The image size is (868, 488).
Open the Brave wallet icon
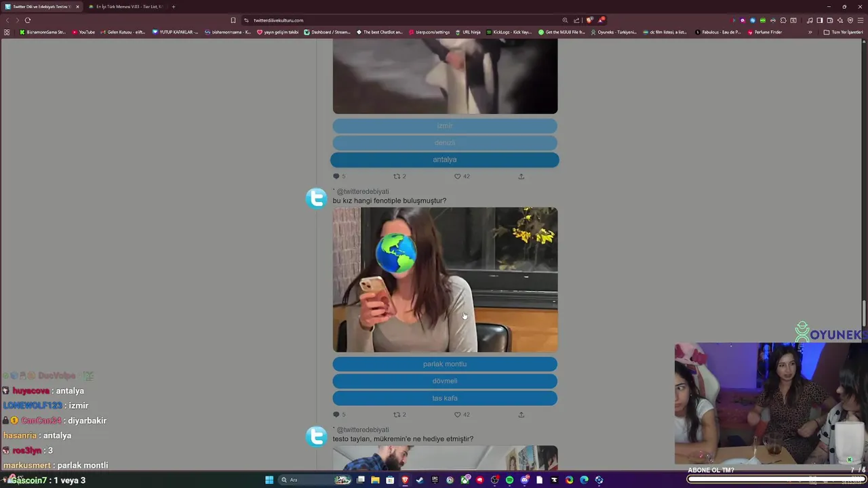point(829,20)
